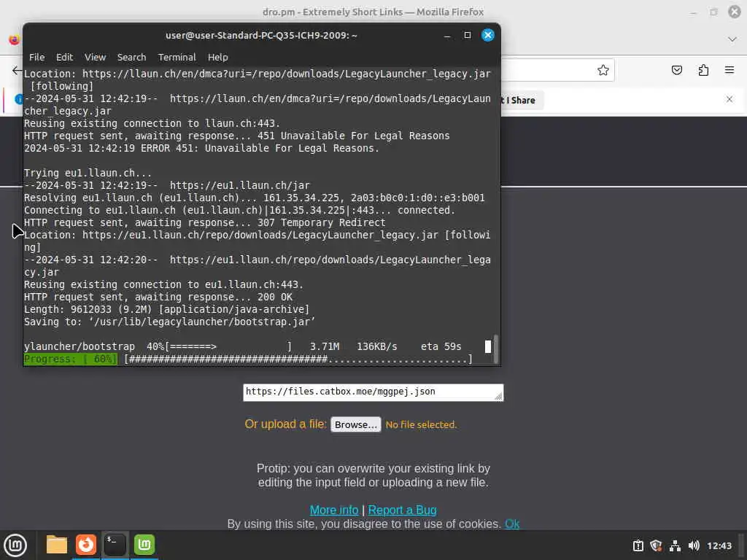Focus the catbox URL text field
The image size is (747, 560).
[x=373, y=392]
